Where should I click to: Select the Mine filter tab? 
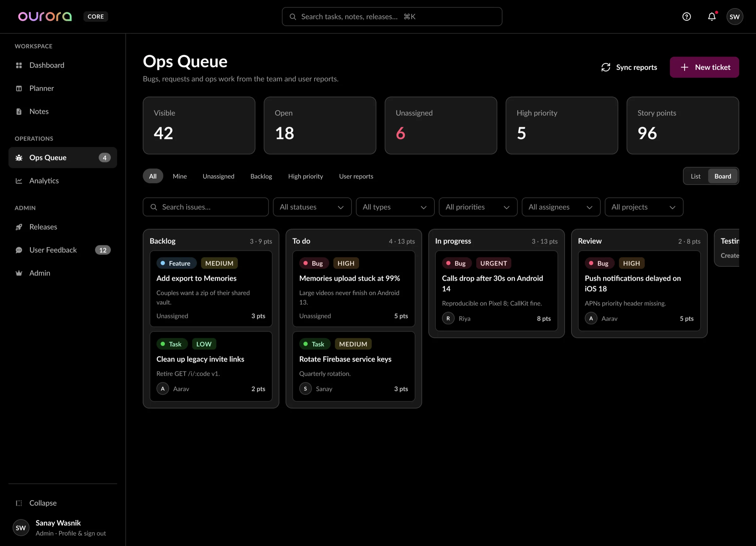[180, 176]
